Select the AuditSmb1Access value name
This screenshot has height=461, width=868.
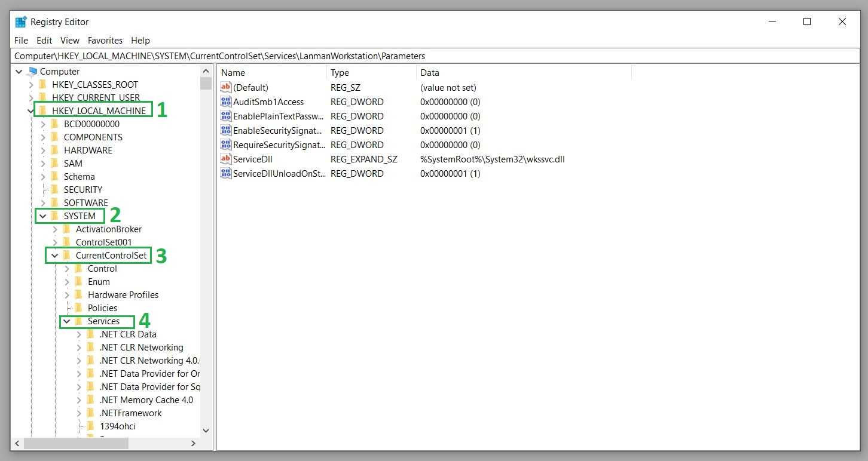tap(268, 102)
